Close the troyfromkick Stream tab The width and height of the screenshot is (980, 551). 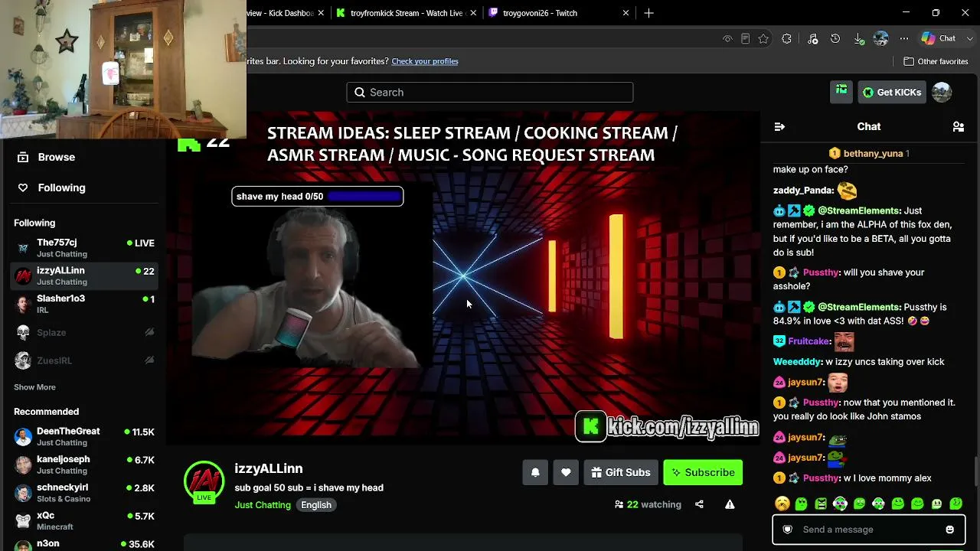pyautogui.click(x=473, y=13)
